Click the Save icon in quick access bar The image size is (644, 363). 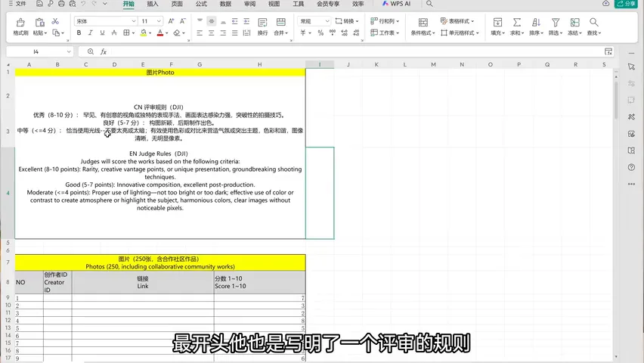(x=39, y=4)
